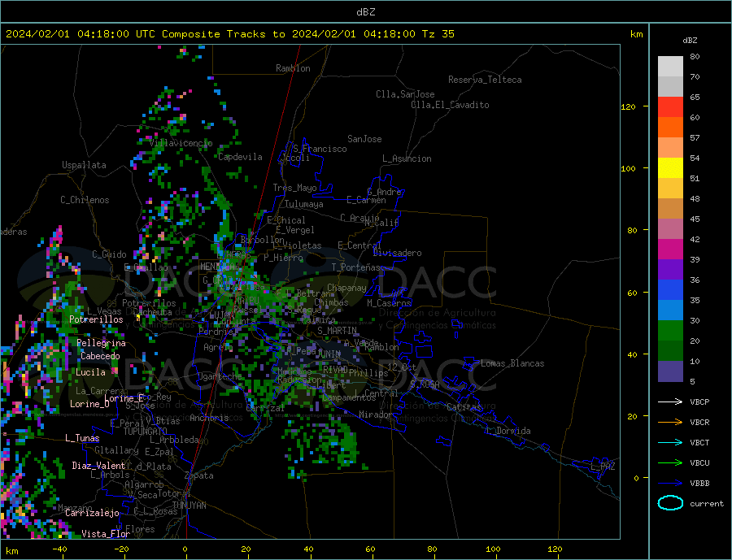The width and height of the screenshot is (732, 560).
Task: Click the S_MARTIN place label
Action: pos(337,331)
